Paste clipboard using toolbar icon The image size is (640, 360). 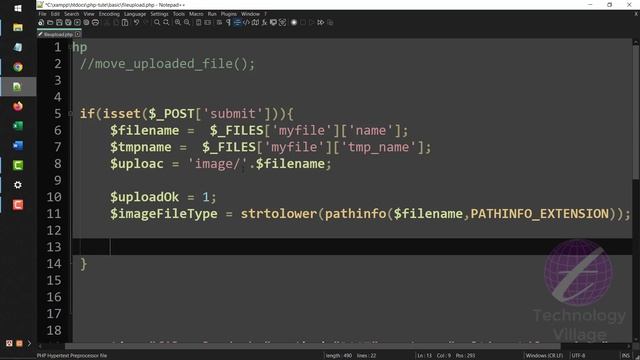point(125,22)
